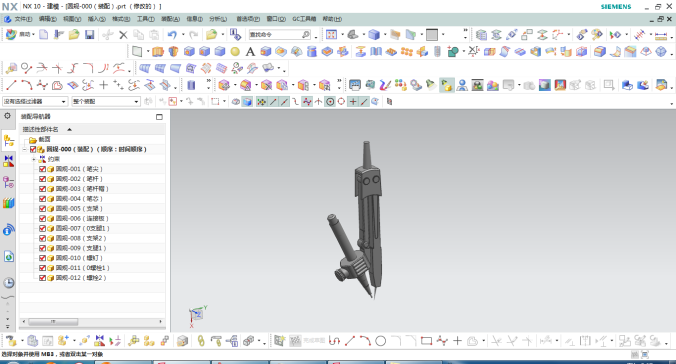Select the Text 'A' tool icon
This screenshot has width=676, height=364.
pyautogui.click(x=250, y=52)
